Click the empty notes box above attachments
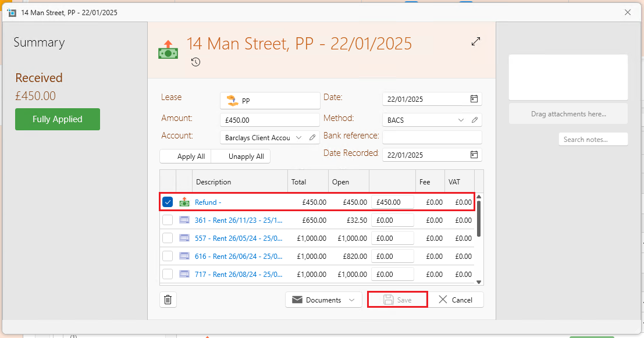 [x=568, y=77]
